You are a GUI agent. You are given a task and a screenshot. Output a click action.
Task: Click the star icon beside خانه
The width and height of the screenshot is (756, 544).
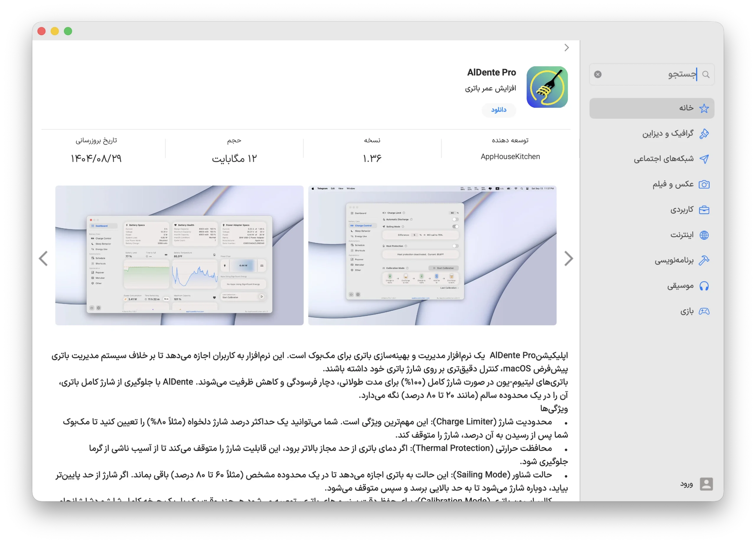704,108
